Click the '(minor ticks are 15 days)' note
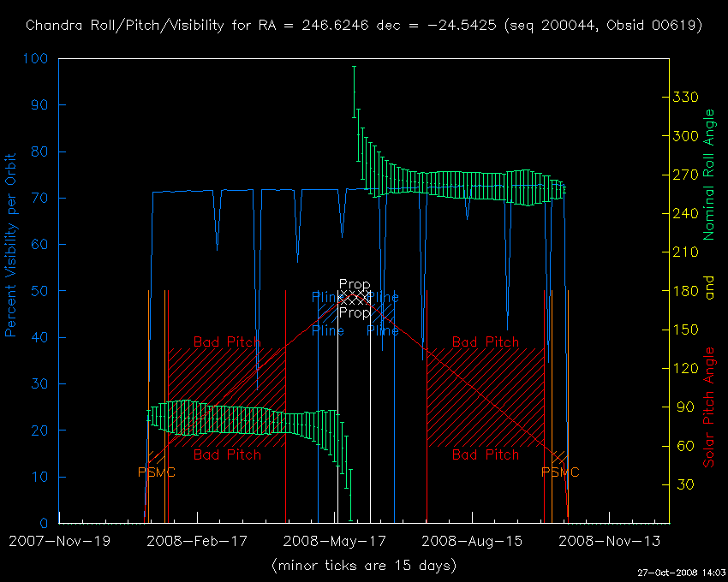 click(364, 566)
